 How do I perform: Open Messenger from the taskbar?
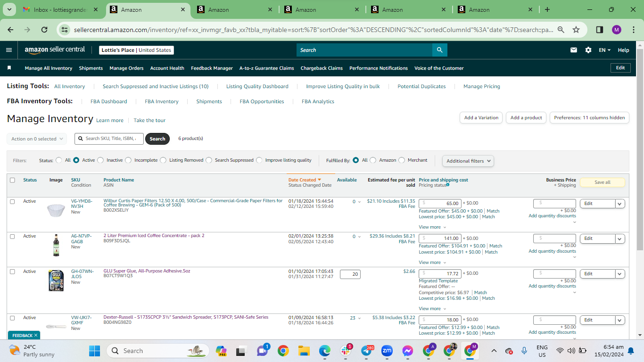point(408,351)
